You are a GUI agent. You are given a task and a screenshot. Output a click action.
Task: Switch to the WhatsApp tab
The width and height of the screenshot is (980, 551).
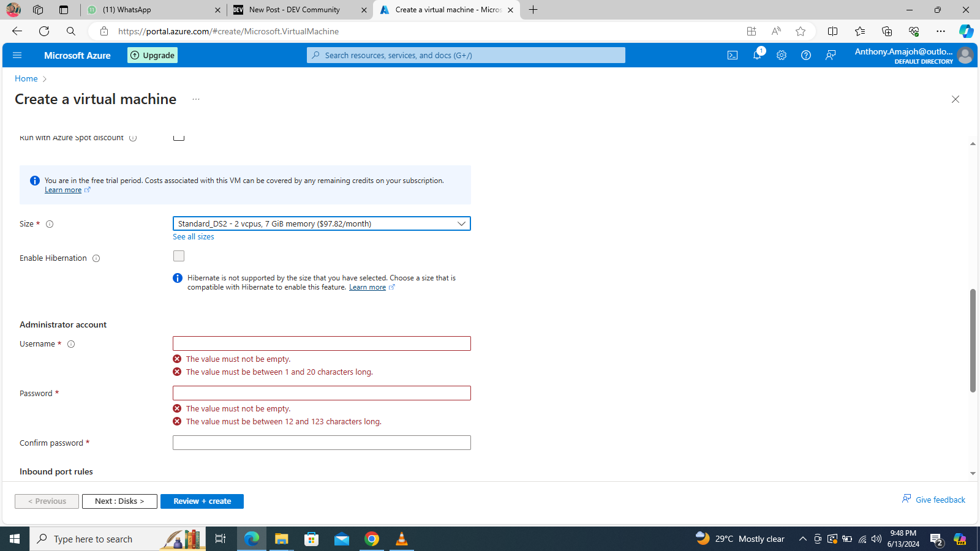tap(154, 10)
